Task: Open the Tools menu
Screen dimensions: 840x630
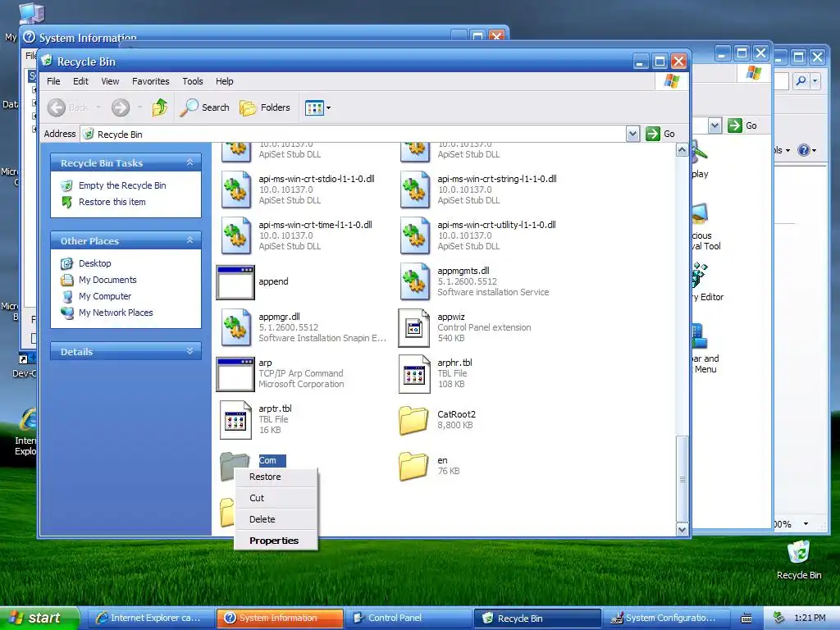Action: (192, 81)
